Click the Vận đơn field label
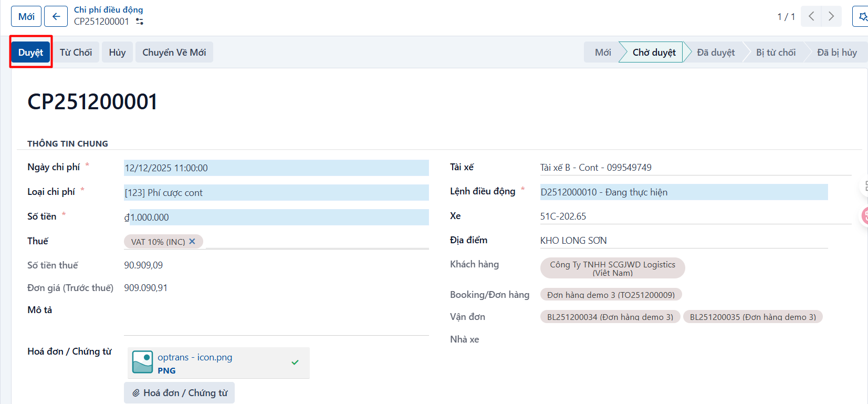Image resolution: width=868 pixels, height=404 pixels. tap(467, 317)
